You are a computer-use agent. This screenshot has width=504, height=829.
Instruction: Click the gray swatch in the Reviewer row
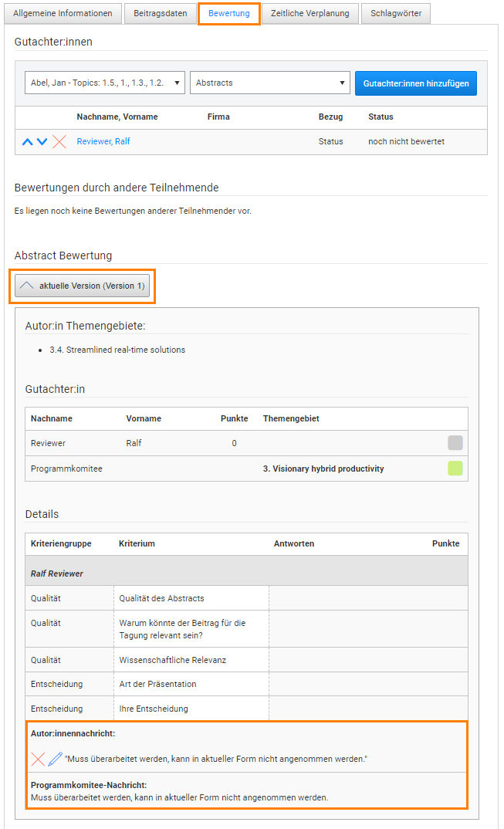pyautogui.click(x=455, y=443)
